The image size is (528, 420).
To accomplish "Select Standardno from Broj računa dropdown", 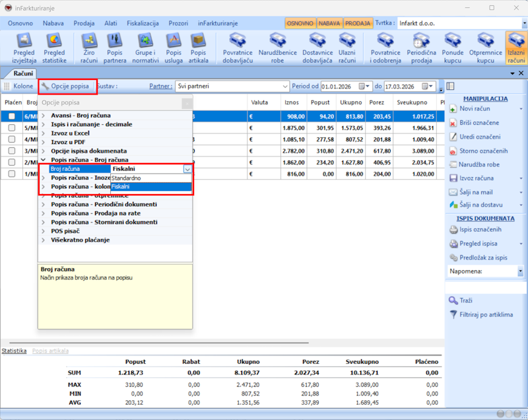I will click(125, 178).
